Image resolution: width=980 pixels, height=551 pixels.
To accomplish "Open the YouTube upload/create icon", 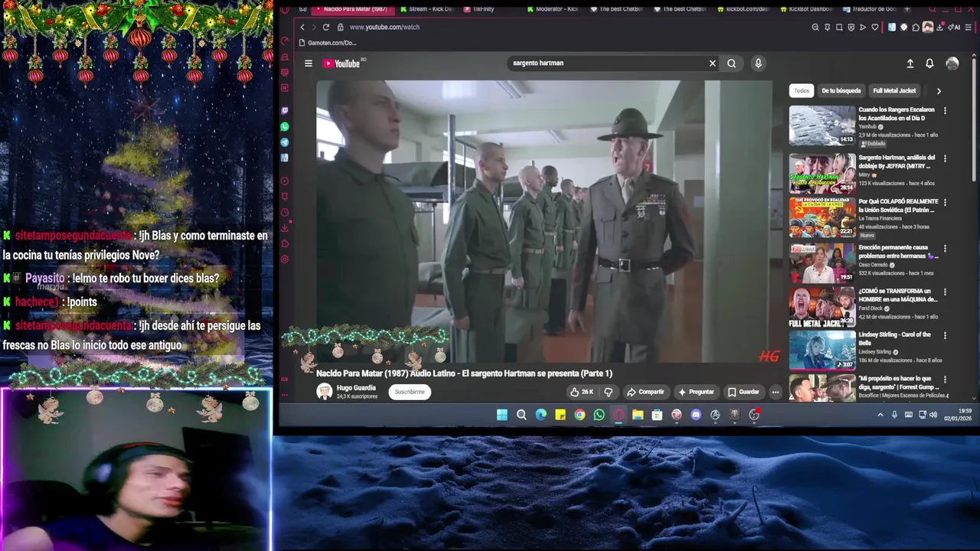I will click(x=910, y=64).
